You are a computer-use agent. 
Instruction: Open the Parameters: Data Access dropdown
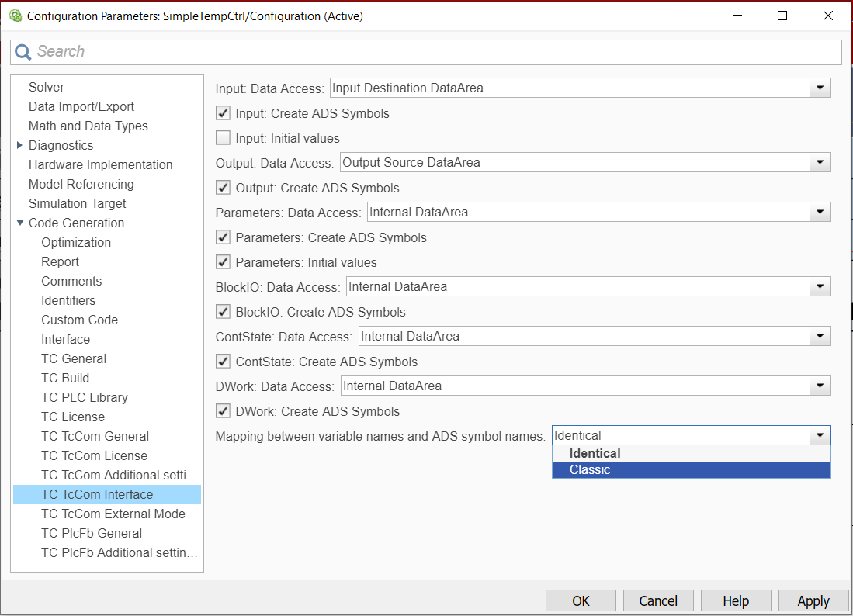click(x=820, y=212)
